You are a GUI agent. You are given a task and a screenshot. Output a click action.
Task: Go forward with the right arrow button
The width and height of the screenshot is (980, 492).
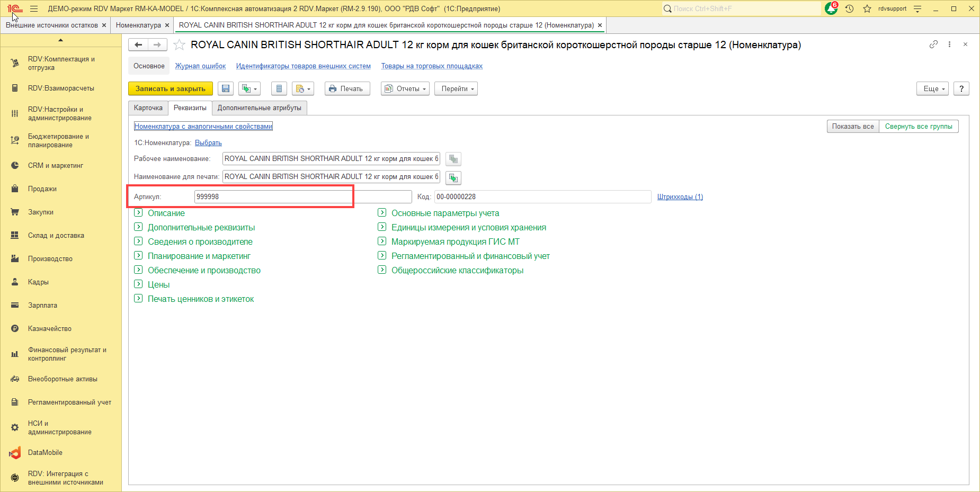click(157, 45)
